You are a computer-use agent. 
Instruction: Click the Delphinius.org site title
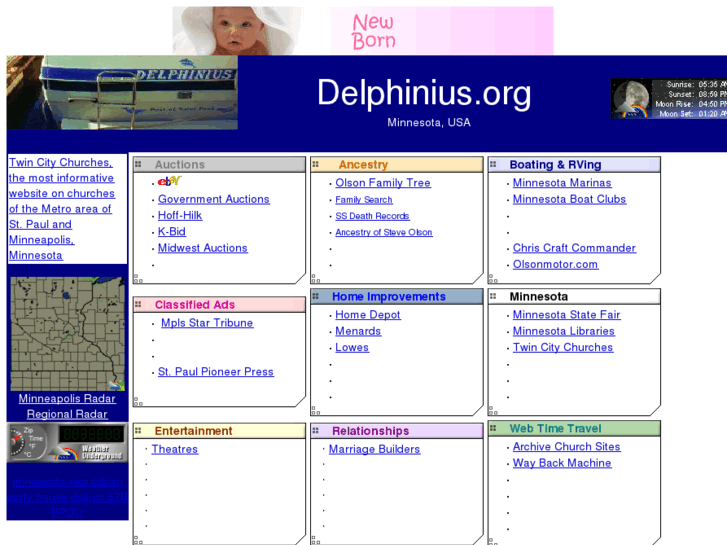coord(424,93)
